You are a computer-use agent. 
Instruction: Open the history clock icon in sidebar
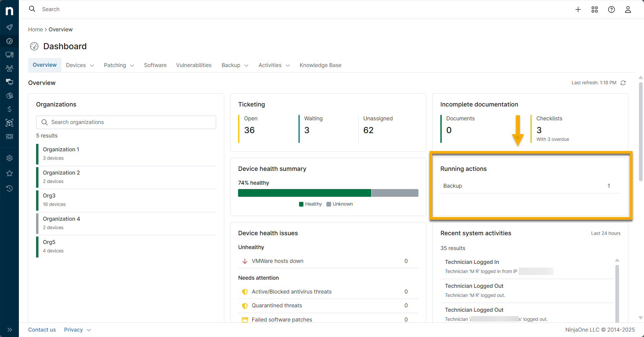click(x=10, y=188)
